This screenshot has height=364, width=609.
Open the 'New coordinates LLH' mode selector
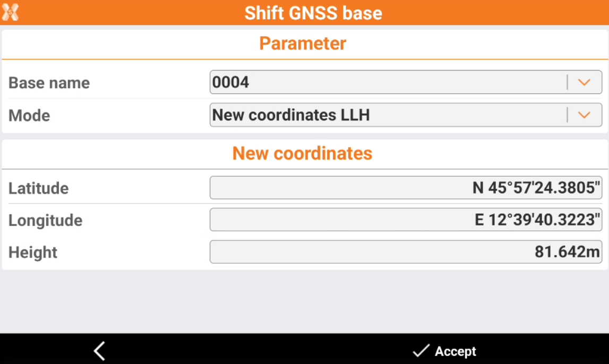pos(388,115)
